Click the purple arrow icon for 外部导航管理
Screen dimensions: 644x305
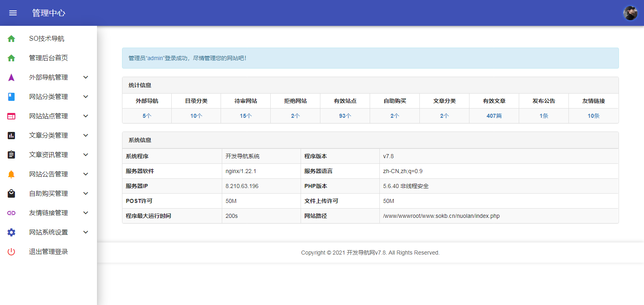pos(11,77)
